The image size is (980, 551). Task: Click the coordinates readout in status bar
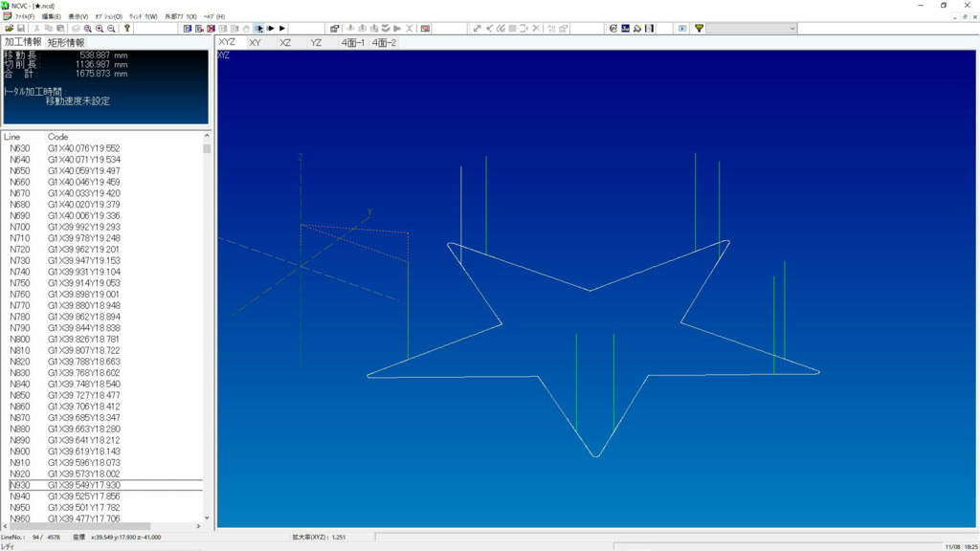coord(125,537)
